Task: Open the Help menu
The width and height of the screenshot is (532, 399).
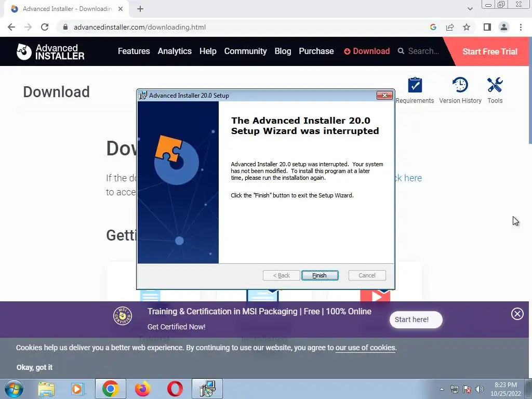Action: coord(208,51)
